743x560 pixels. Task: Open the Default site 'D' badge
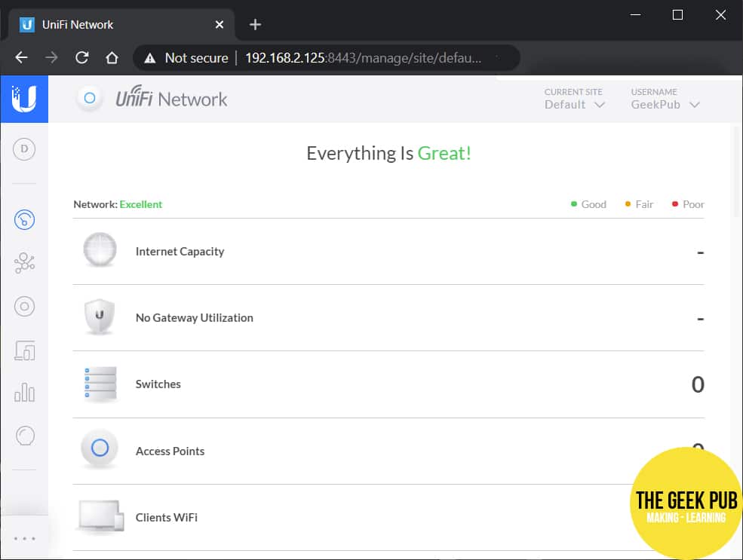[x=24, y=149]
